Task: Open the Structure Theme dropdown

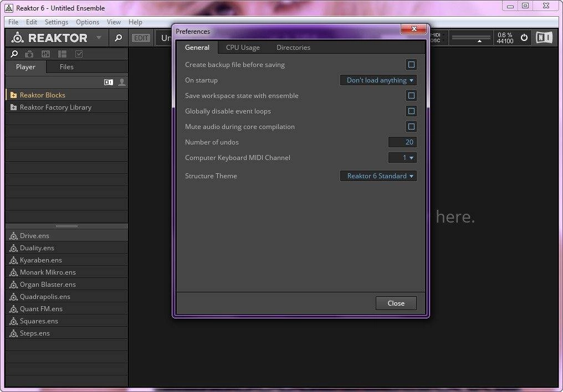Action: coord(378,176)
